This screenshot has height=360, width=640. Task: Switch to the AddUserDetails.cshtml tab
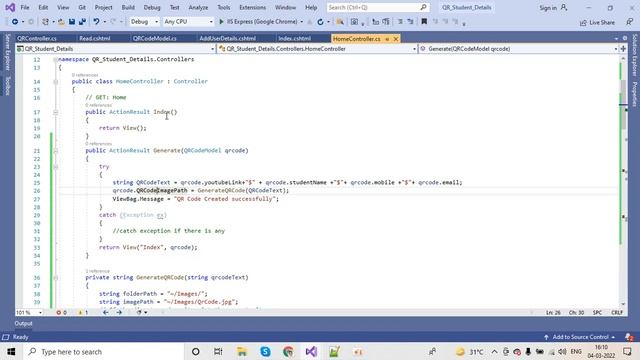pyautogui.click(x=227, y=38)
